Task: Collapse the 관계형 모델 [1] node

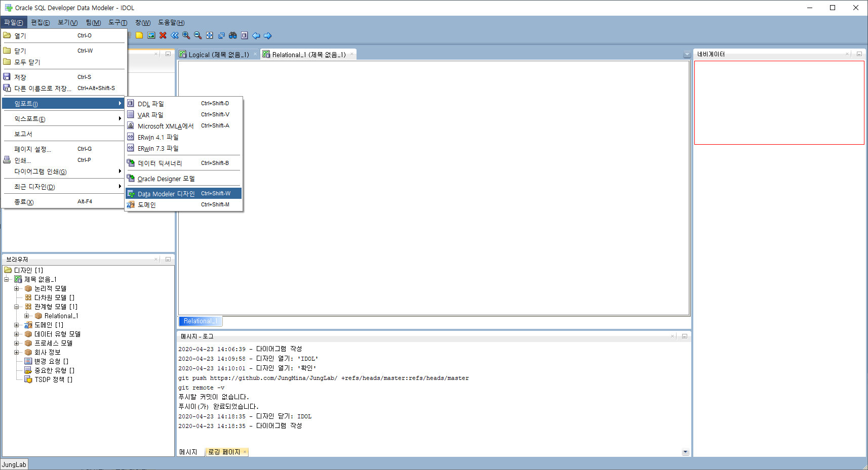Action: tap(17, 307)
